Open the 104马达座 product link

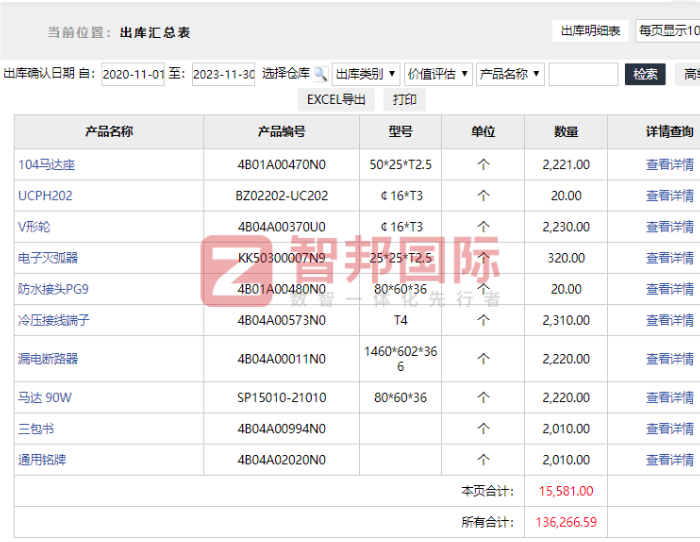[x=46, y=165]
